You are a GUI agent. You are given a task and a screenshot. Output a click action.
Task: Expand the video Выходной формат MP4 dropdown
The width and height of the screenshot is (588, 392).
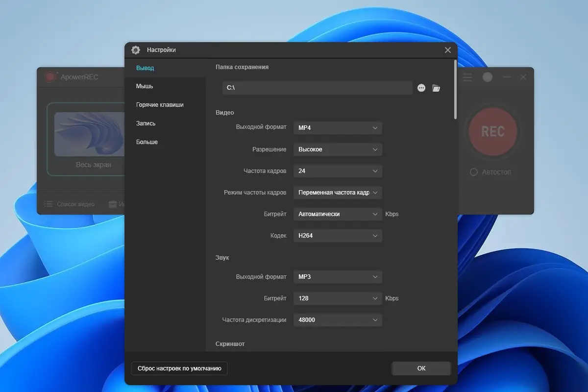pyautogui.click(x=338, y=128)
